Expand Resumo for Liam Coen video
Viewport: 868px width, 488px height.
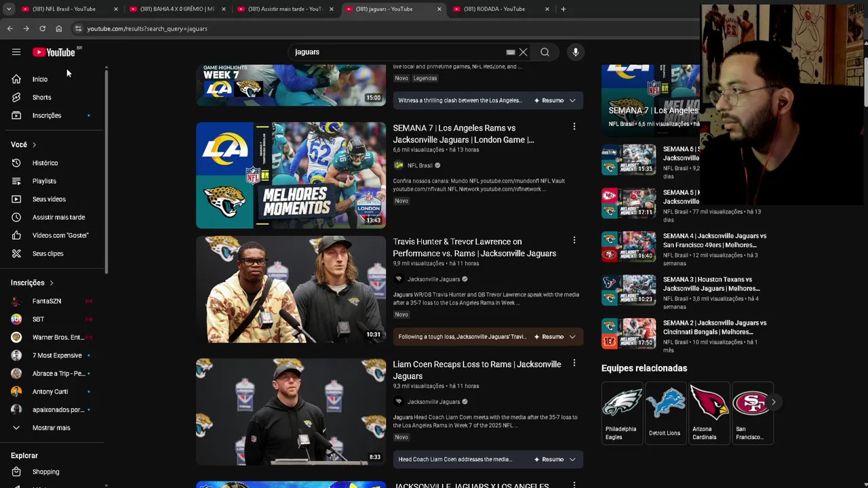[555, 460]
